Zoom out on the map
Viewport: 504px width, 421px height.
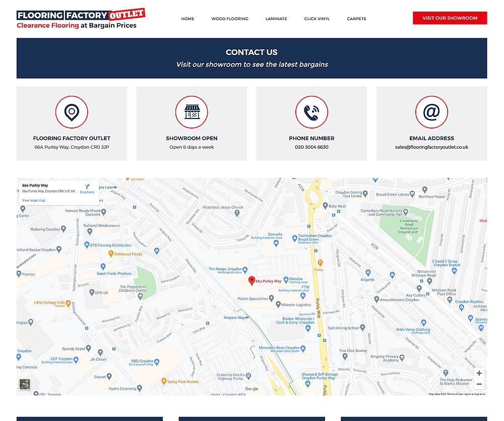(x=479, y=384)
